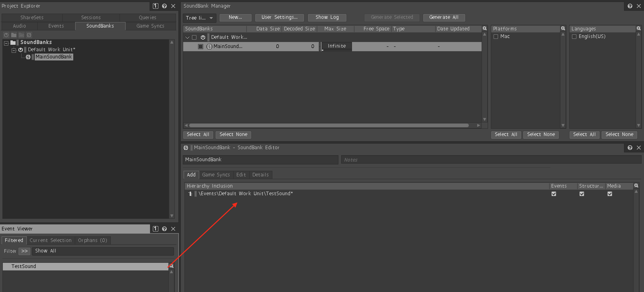Image resolution: width=644 pixels, height=292 pixels.
Task: Open the Tree list view dropdown
Action: point(200,18)
